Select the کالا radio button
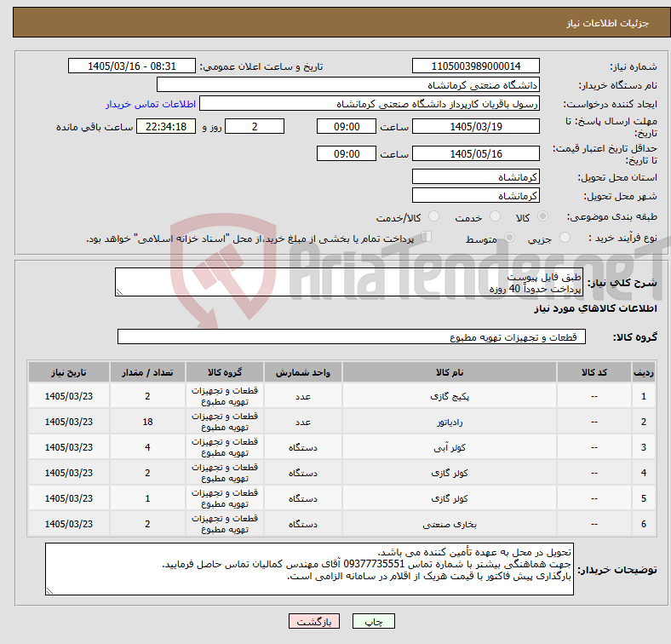Viewport: 671px width, 644px height. (x=542, y=216)
